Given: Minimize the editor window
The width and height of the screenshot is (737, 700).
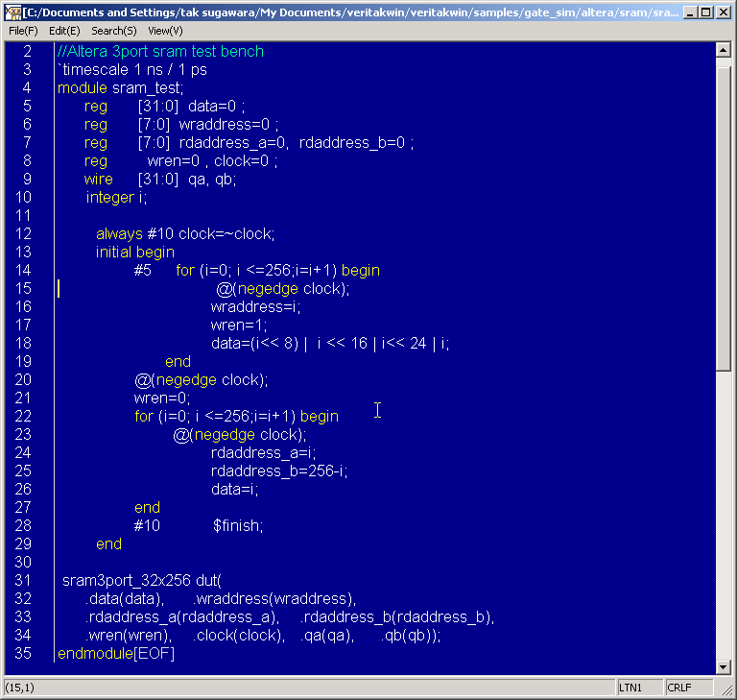Looking at the screenshot, I should [689, 12].
